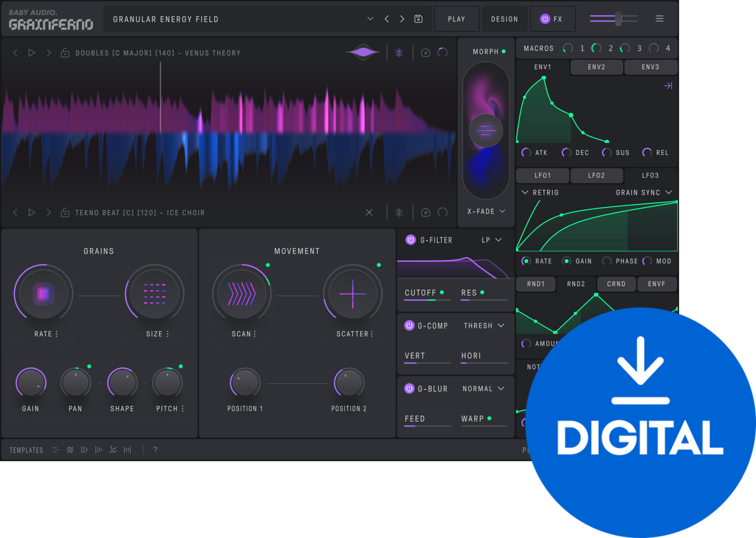Load next sample for Doubles layer
This screenshot has height=538, width=756.
point(49,53)
